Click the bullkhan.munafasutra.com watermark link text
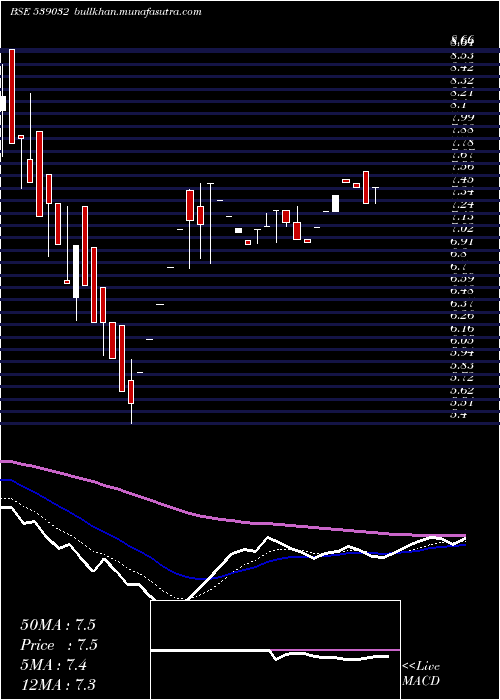This screenshot has height=700, width=500. pos(137,12)
